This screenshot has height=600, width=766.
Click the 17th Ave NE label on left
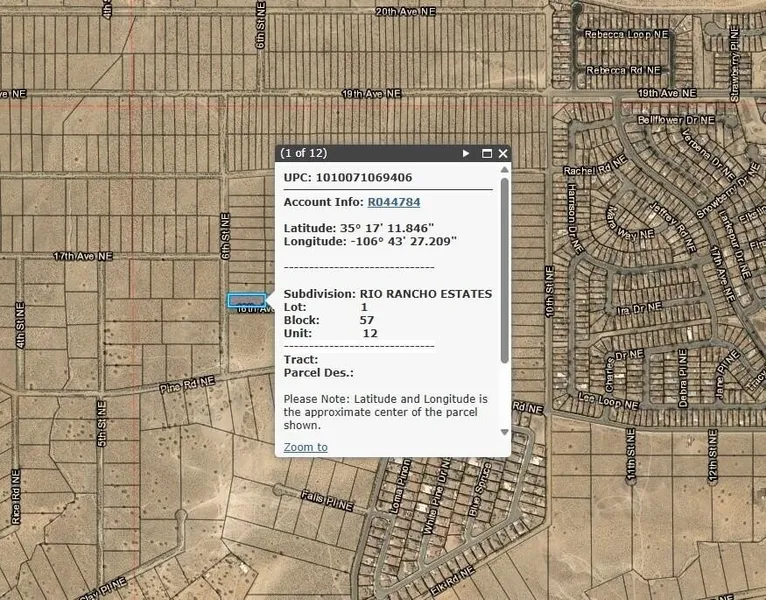pos(83,256)
